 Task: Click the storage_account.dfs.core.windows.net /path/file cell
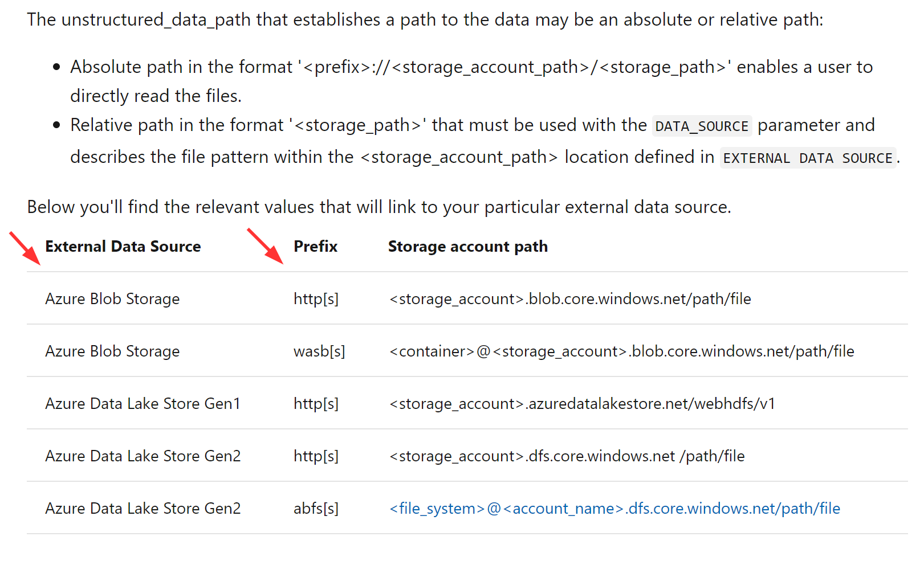point(567,456)
